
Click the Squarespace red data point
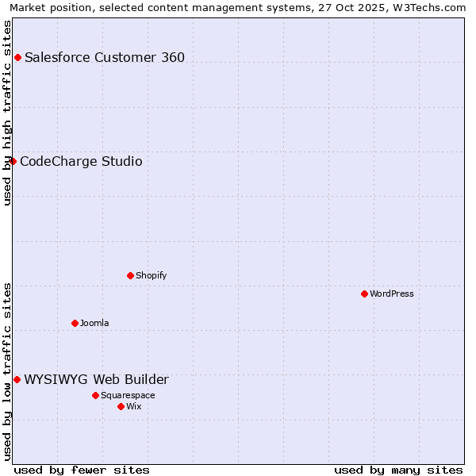tap(95, 395)
